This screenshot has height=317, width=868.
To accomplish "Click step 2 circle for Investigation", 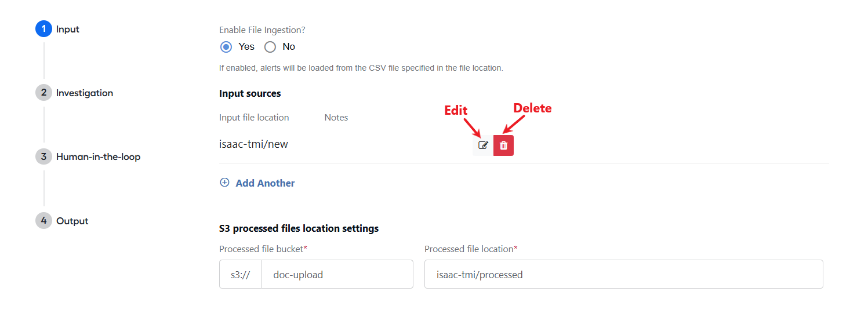I will pos(43,93).
